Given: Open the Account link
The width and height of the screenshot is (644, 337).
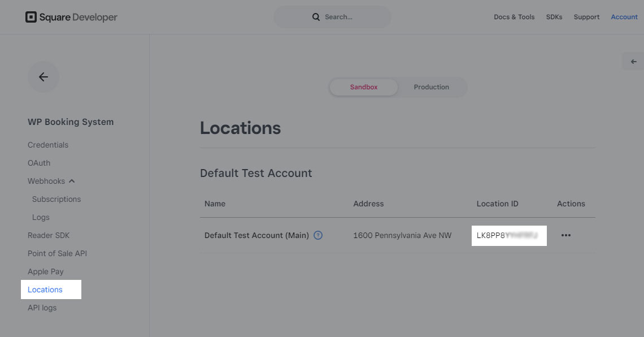Looking at the screenshot, I should pyautogui.click(x=624, y=17).
